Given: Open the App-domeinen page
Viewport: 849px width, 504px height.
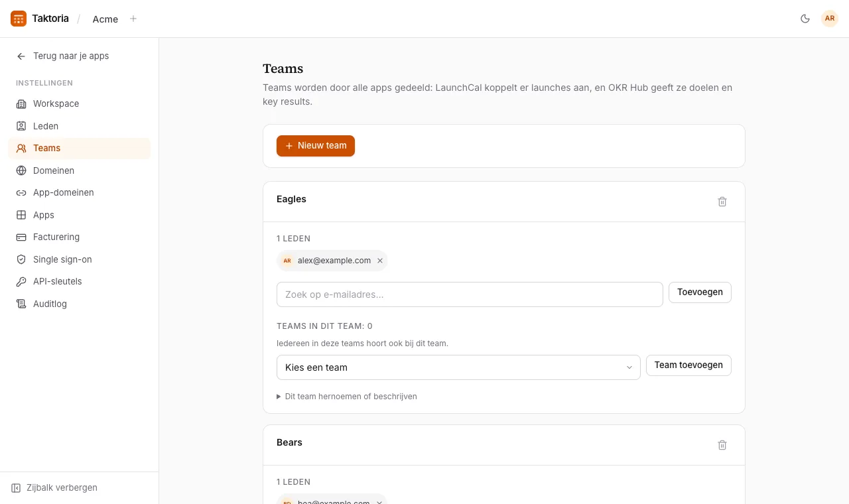Looking at the screenshot, I should click(80, 193).
